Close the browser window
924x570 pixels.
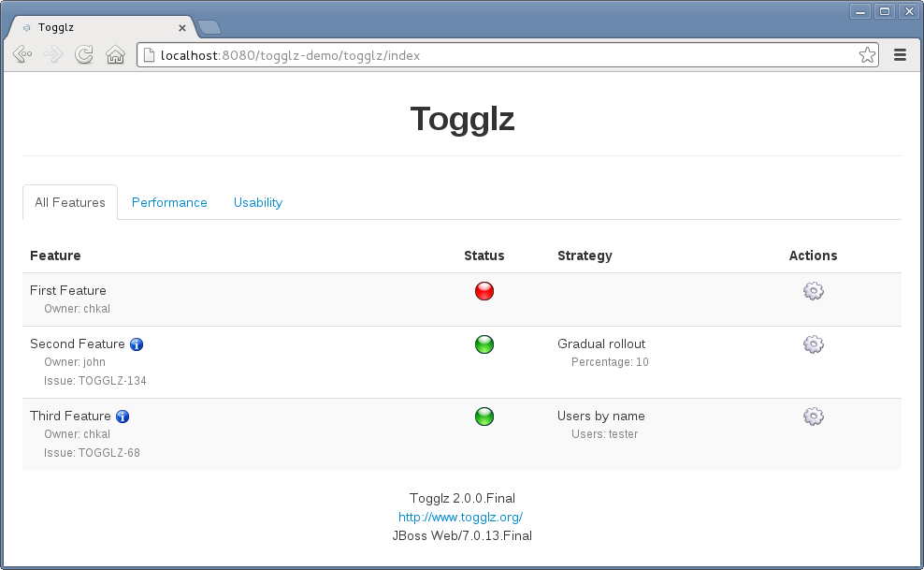click(909, 11)
